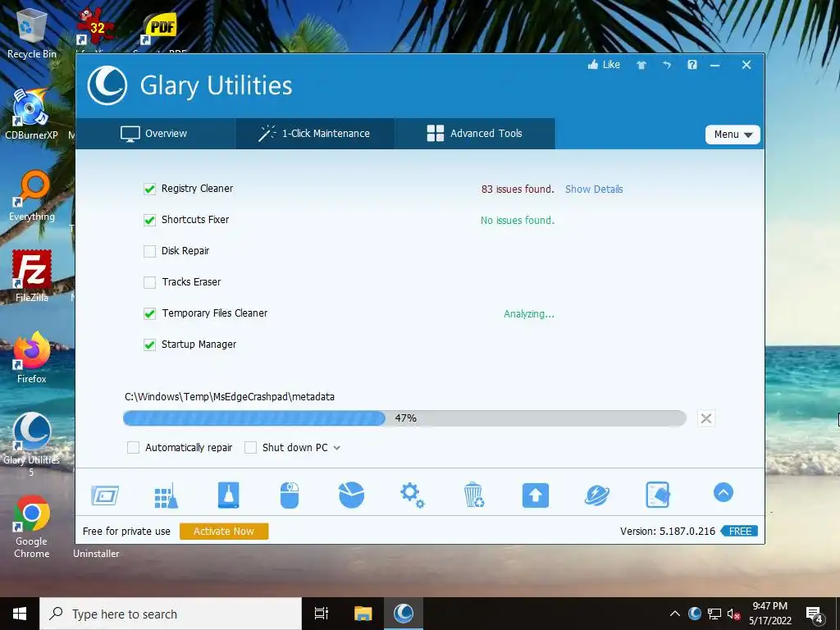
Task: Click the restore/undo arrow icon in title bar
Action: [667, 65]
